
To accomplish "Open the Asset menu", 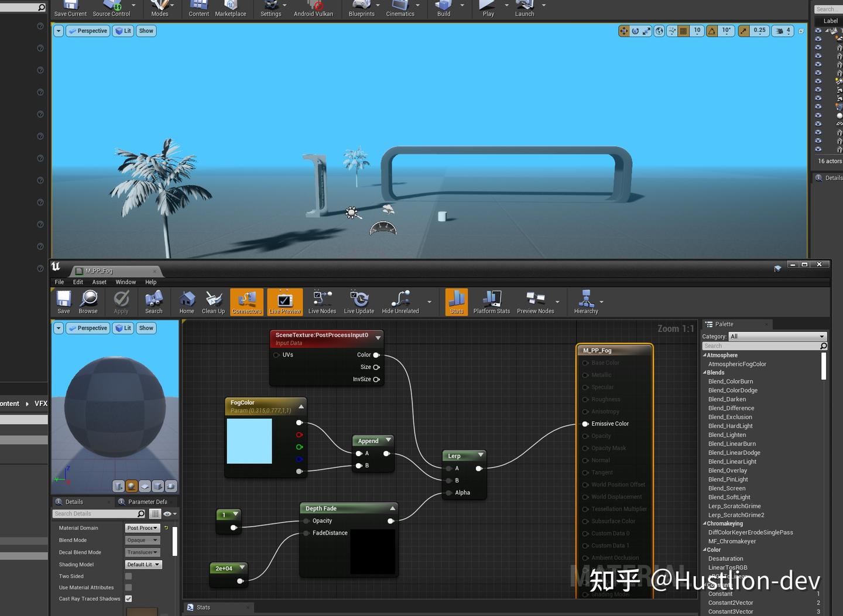I will pos(99,282).
